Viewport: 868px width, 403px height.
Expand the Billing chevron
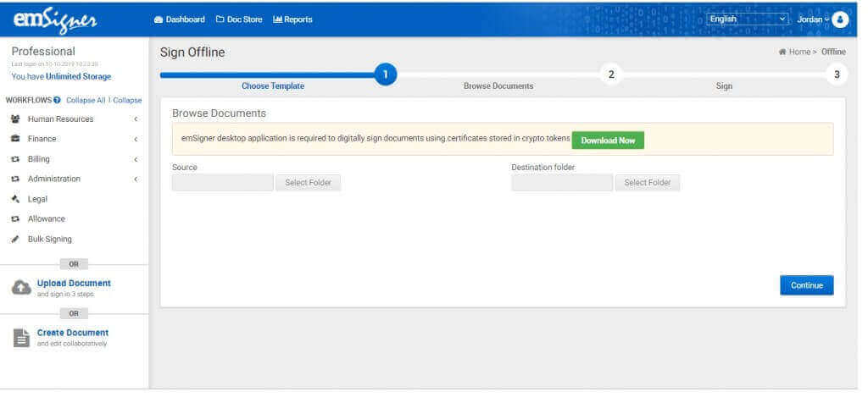(x=136, y=159)
